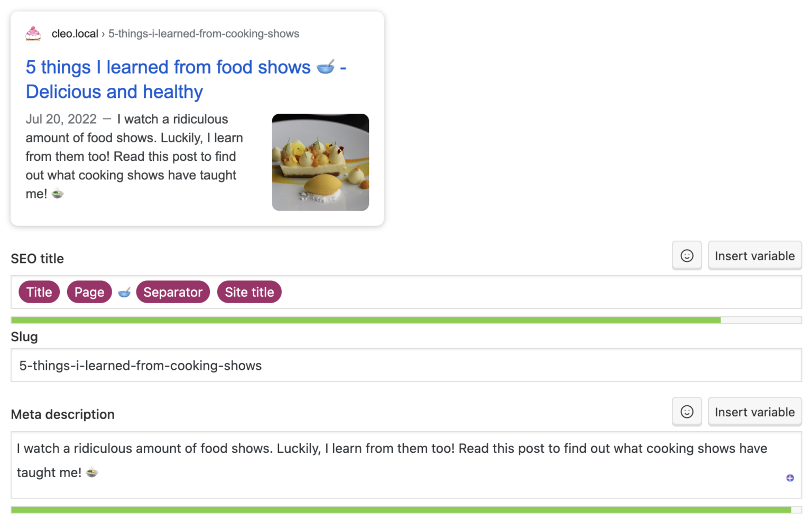812x528 pixels.
Task: Select the Site title variable pill
Action: [249, 292]
